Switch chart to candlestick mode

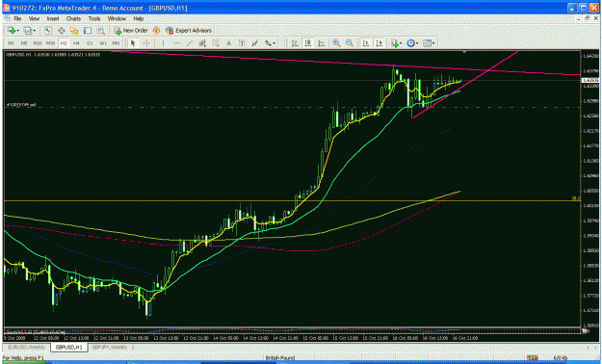tap(307, 43)
